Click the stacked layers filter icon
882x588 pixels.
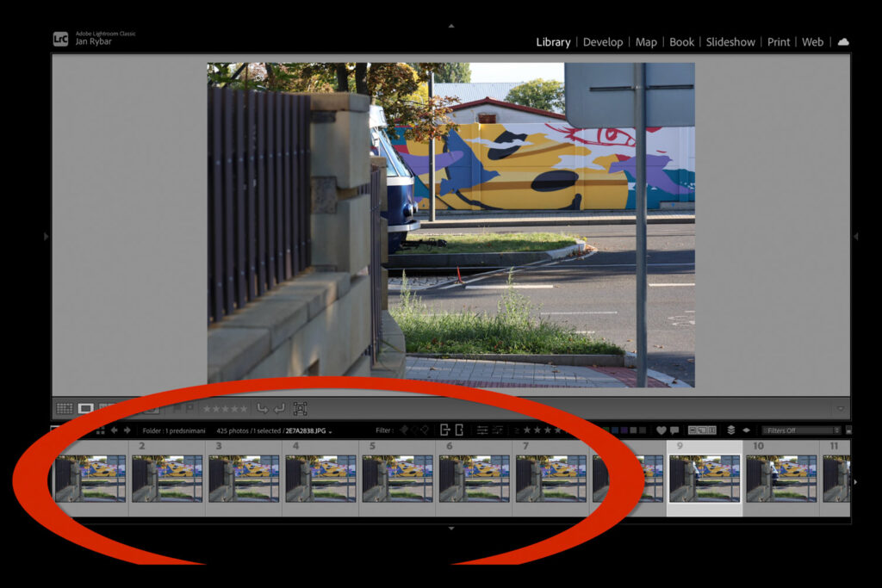tap(731, 430)
